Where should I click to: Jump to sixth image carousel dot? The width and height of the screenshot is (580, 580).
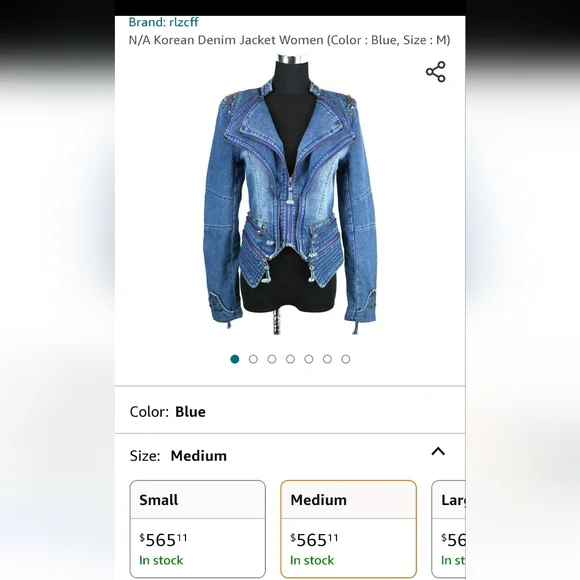[x=327, y=359]
